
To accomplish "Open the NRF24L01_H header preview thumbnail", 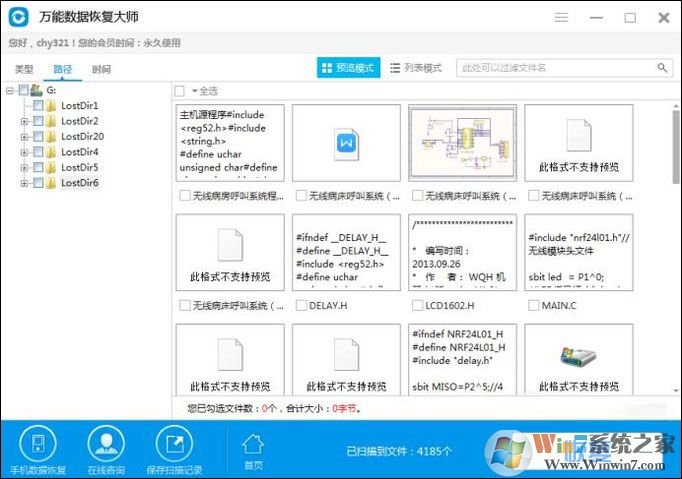I will (462, 359).
